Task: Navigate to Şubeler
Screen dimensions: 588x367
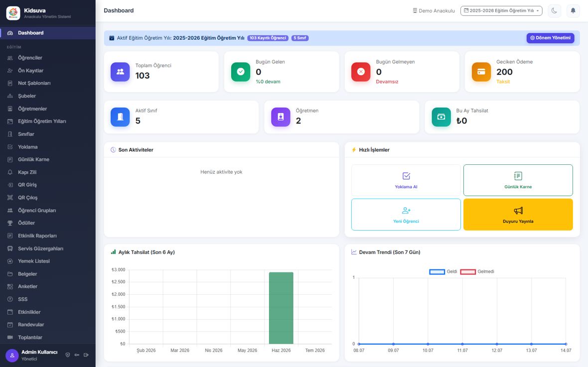Action: [x=48, y=96]
